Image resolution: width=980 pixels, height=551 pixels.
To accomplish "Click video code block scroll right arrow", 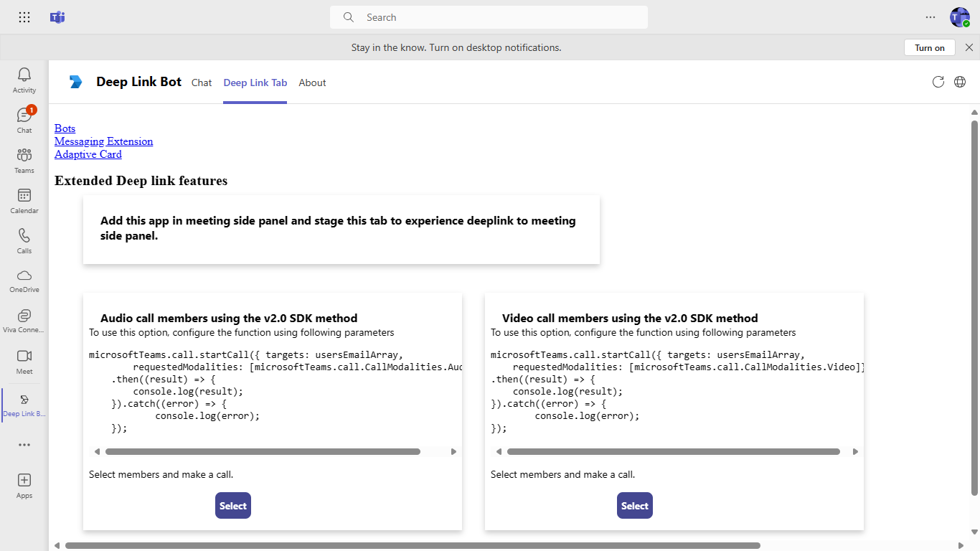I will [855, 452].
